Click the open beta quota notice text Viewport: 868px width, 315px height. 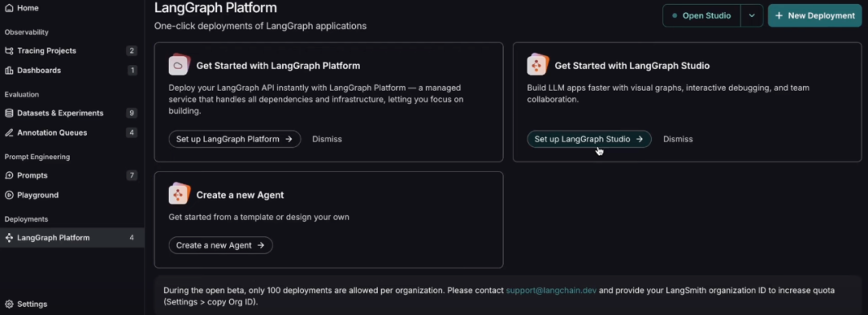click(499, 297)
